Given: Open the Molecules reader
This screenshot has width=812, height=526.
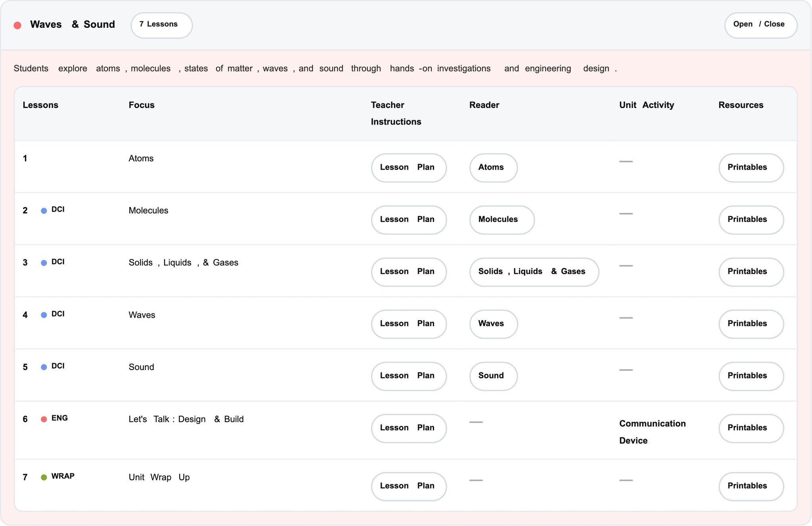Looking at the screenshot, I should tap(502, 220).
